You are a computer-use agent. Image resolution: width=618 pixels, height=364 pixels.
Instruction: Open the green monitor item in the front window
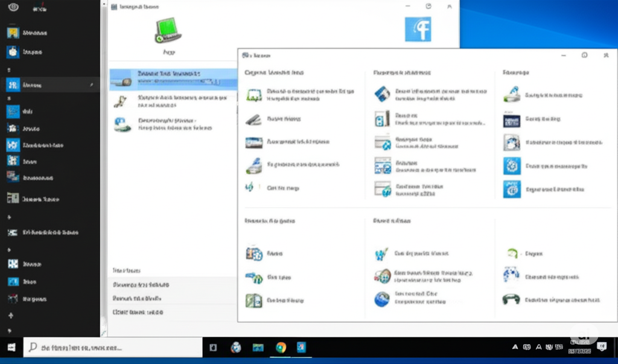pyautogui.click(x=254, y=95)
